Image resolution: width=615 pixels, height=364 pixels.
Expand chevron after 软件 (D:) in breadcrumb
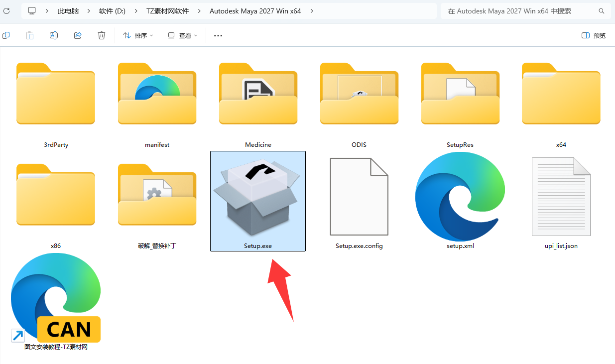[x=135, y=10]
